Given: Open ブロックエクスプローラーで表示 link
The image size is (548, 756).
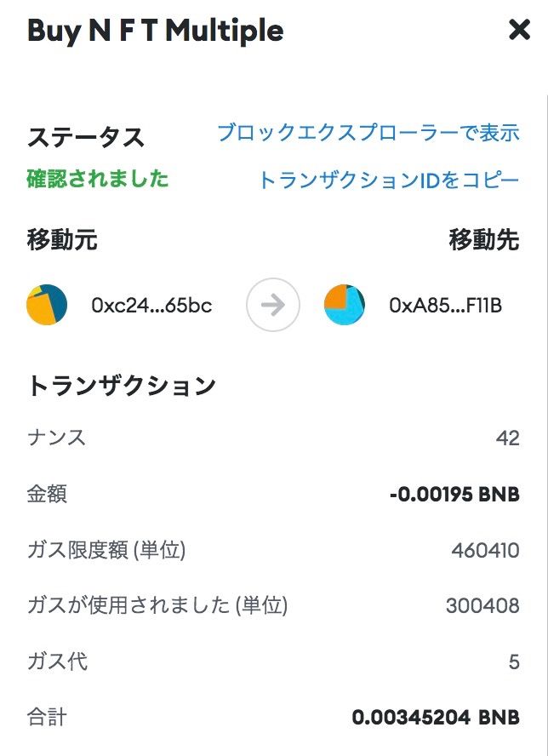Looking at the screenshot, I should click(368, 133).
